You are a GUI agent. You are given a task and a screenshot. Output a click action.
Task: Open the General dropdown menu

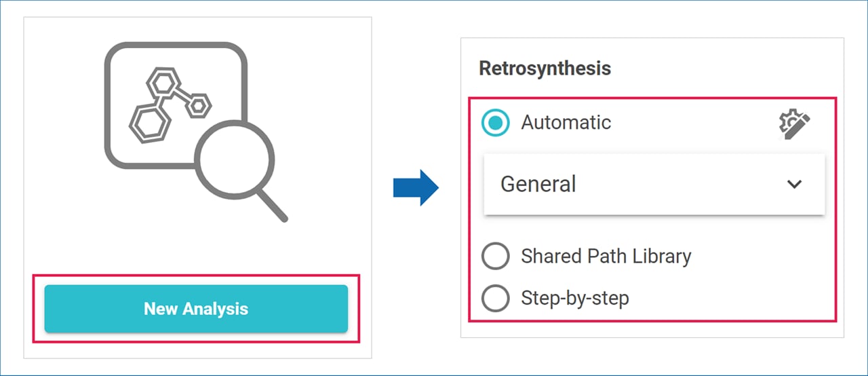(x=654, y=185)
